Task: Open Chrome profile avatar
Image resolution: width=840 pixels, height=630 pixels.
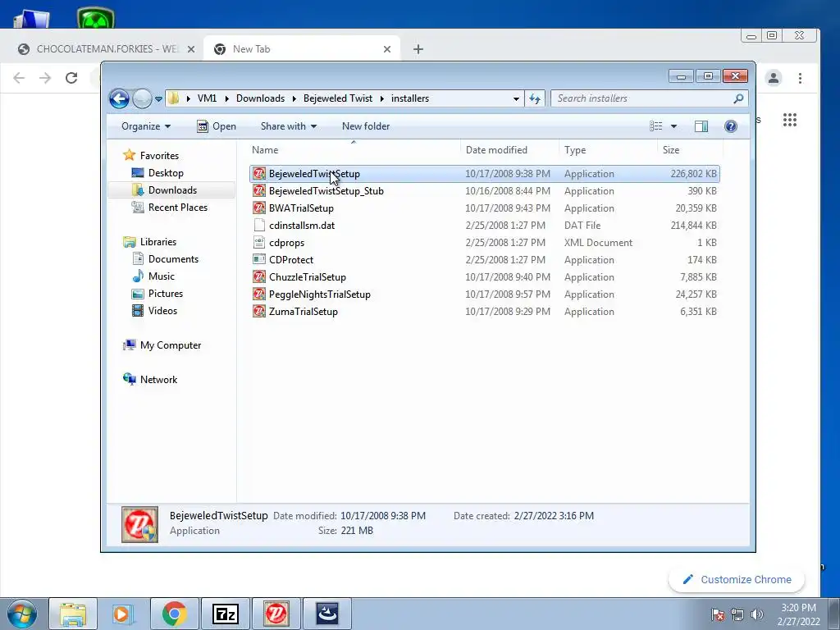Action: click(774, 78)
